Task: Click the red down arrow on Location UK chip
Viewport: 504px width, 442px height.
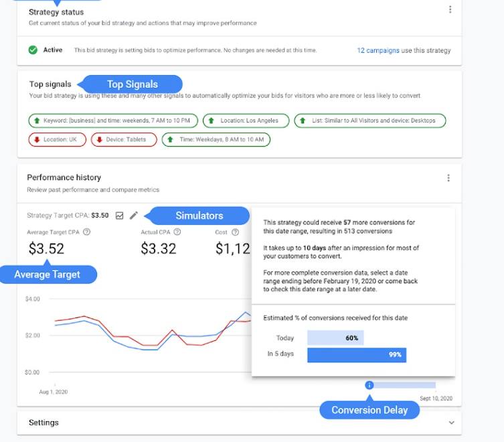Action: pyautogui.click(x=37, y=139)
